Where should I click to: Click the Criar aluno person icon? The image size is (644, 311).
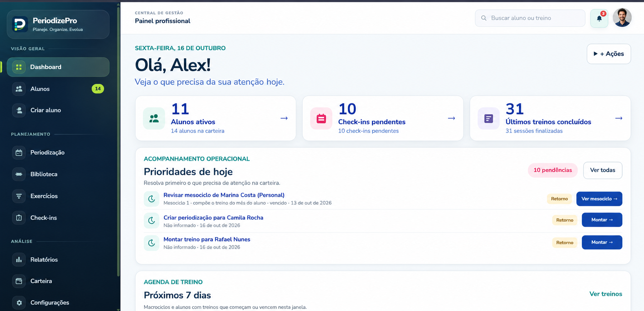(x=19, y=110)
